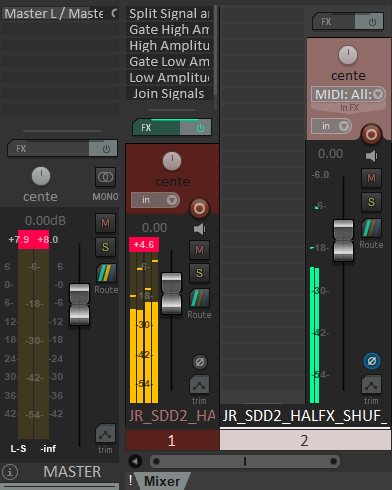
Task: Click the master info icon
Action: pos(10,472)
